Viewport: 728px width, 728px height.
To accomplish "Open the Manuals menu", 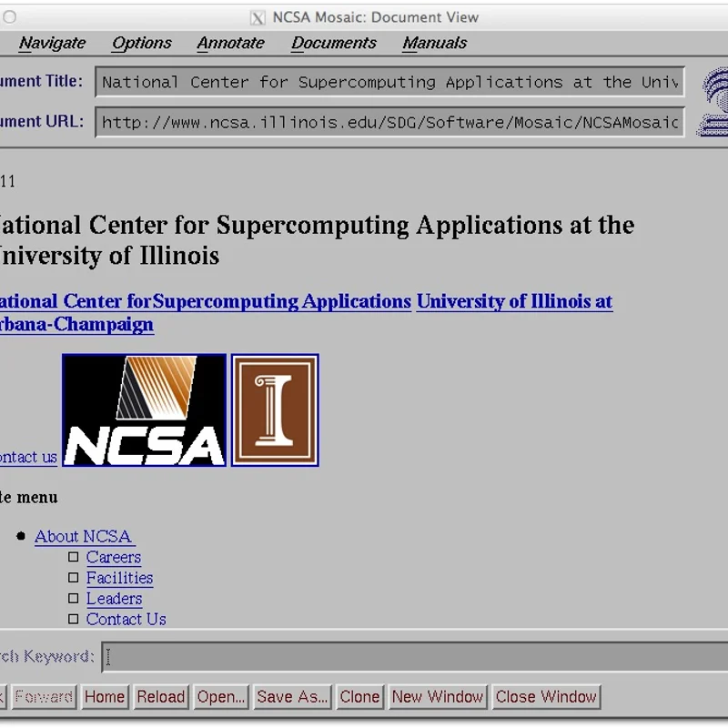I will pyautogui.click(x=434, y=43).
